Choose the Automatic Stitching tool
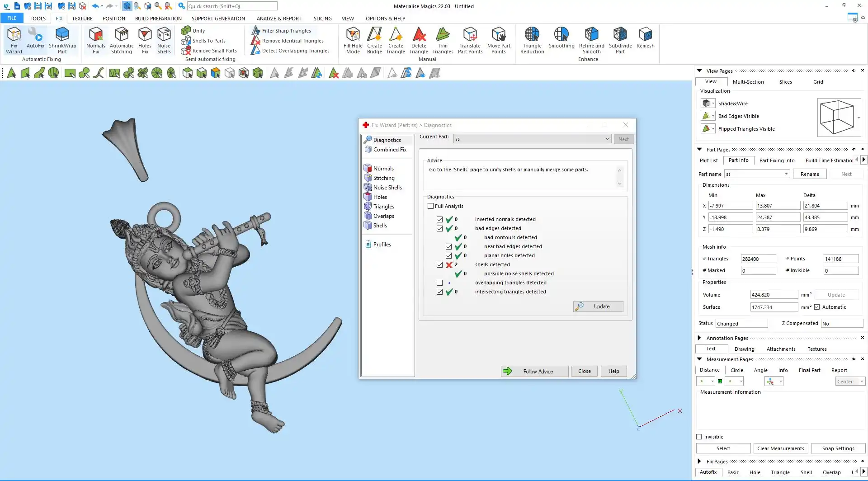The height and width of the screenshot is (481, 868). [121, 40]
